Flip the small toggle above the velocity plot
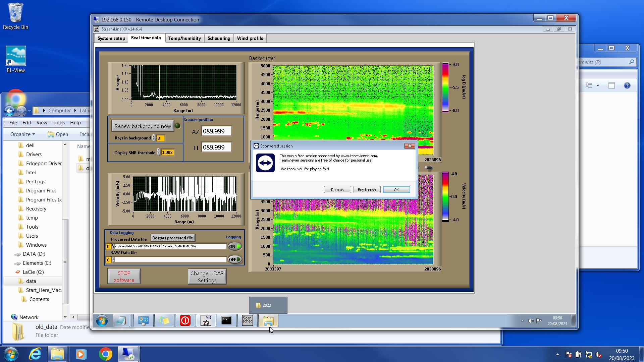Screen dimensions: 644x362 [429, 168]
